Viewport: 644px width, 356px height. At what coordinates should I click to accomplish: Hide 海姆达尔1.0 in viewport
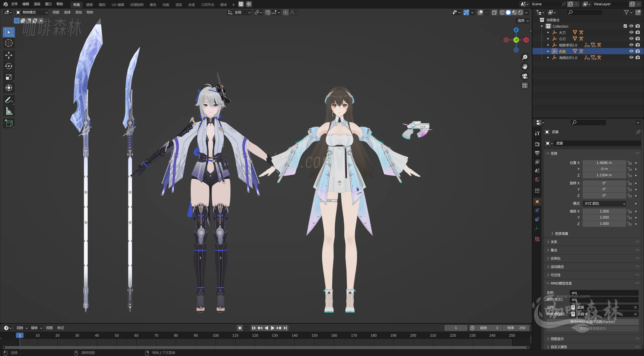coord(631,58)
